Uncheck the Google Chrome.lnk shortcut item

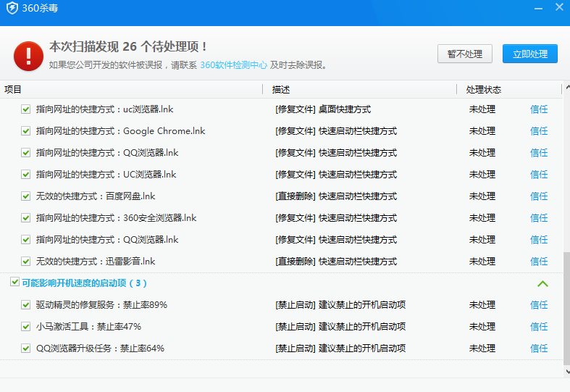(25, 131)
